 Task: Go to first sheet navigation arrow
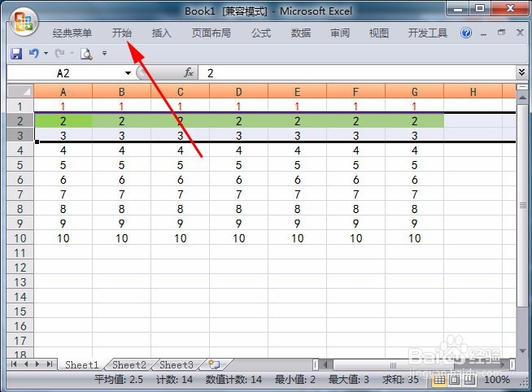point(14,364)
